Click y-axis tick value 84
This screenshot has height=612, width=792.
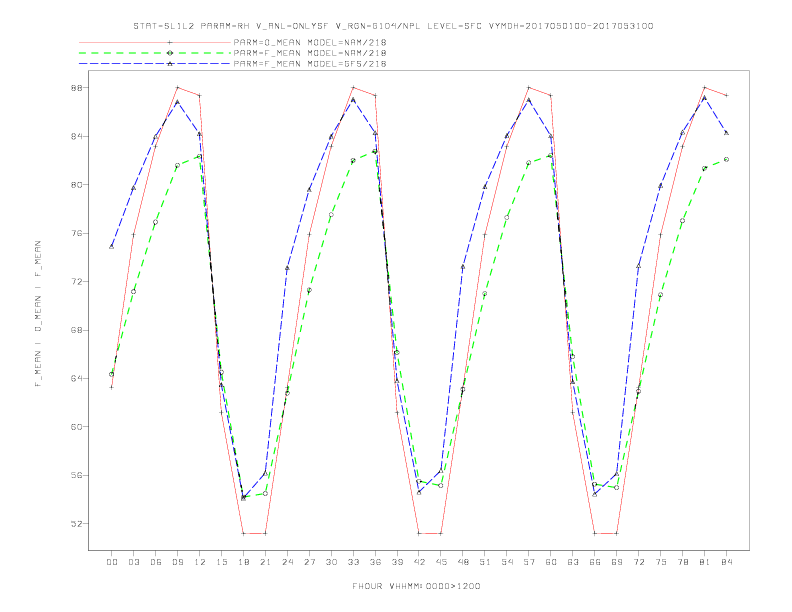point(76,136)
